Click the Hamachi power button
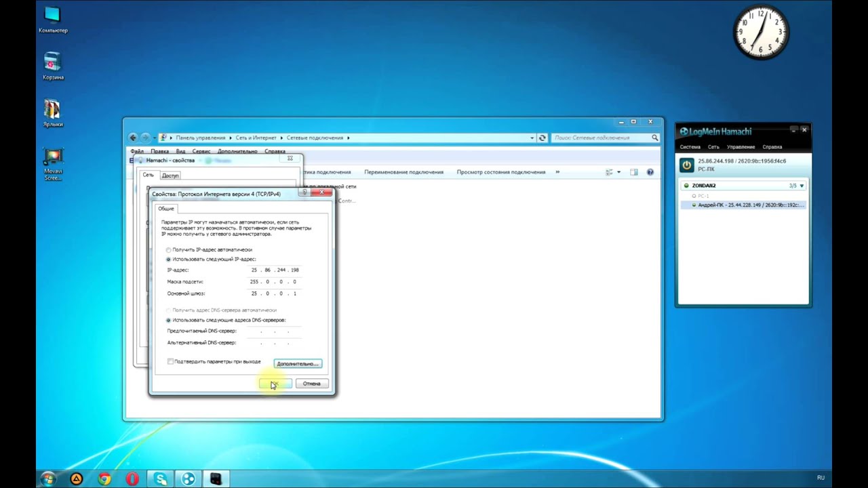This screenshot has height=488, width=868. [x=687, y=165]
